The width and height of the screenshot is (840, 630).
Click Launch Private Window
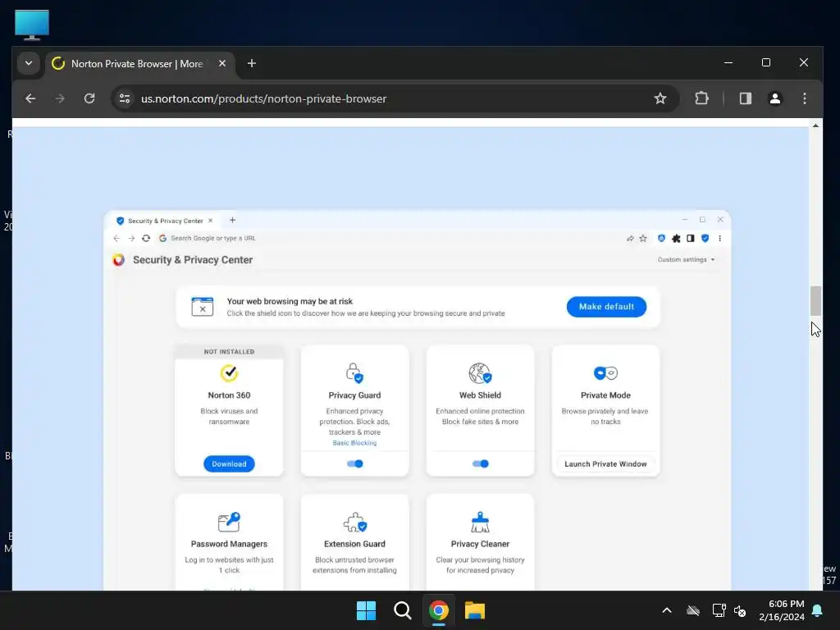(x=605, y=464)
